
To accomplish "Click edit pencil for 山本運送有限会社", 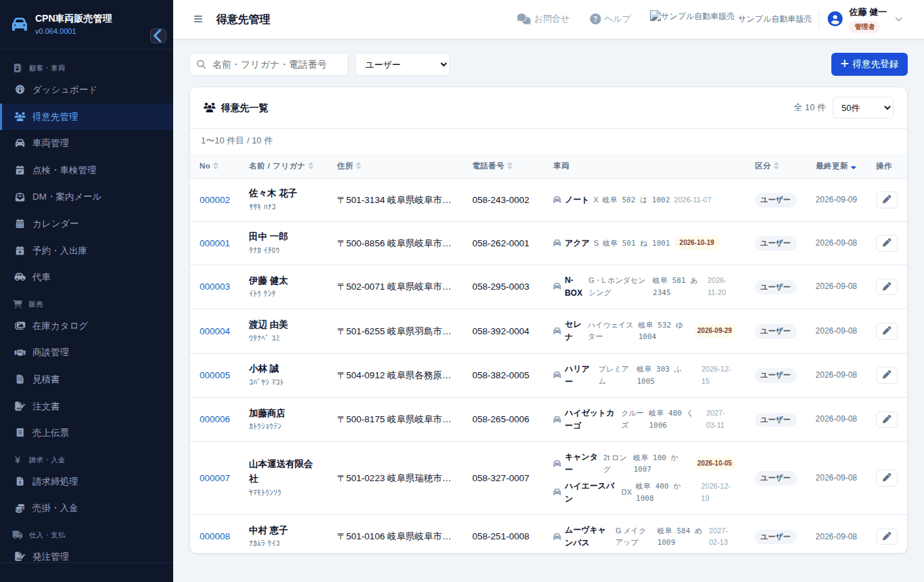I will (x=887, y=478).
